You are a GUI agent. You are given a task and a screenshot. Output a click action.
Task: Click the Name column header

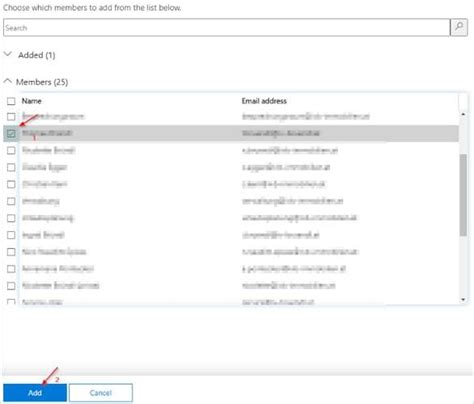[32, 101]
